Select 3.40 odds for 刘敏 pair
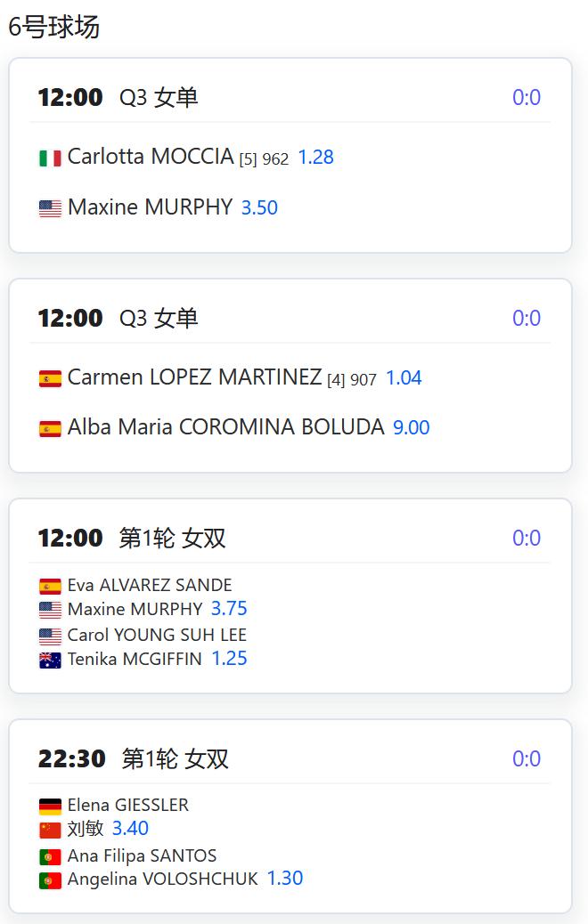 [130, 828]
